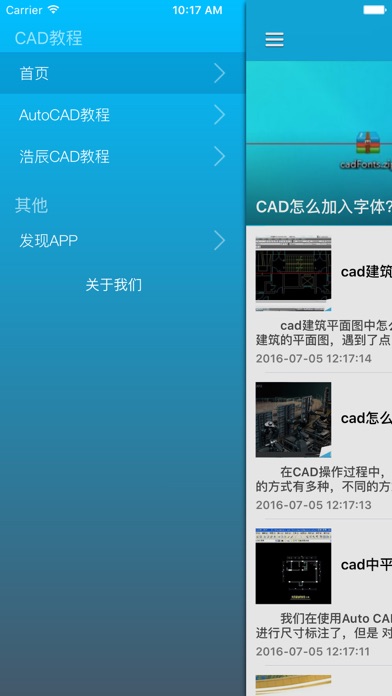Tap the 关于我们 link
This screenshot has height=696, width=392.
click(x=114, y=285)
